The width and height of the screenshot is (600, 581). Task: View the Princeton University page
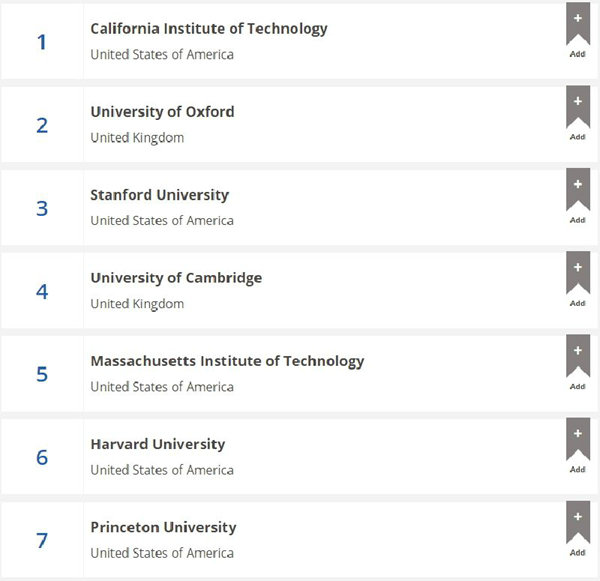[x=163, y=526]
